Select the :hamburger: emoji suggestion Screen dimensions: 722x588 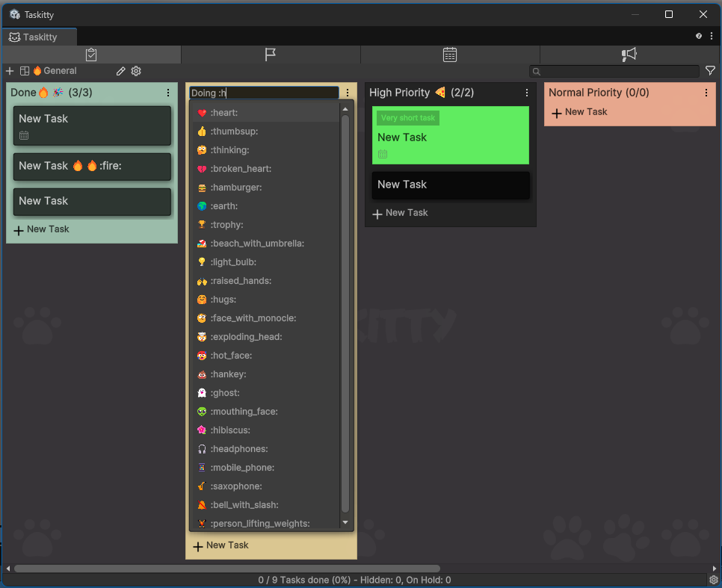click(265, 188)
